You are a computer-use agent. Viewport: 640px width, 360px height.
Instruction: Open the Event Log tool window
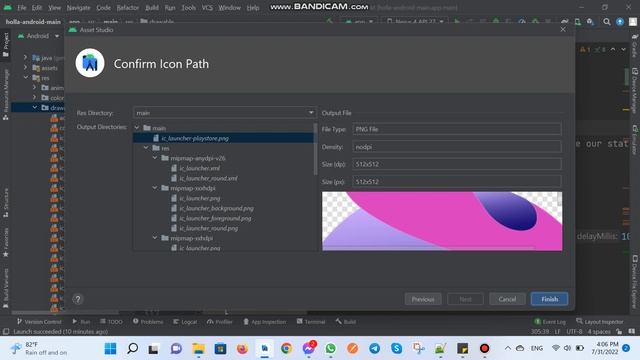coord(550,322)
